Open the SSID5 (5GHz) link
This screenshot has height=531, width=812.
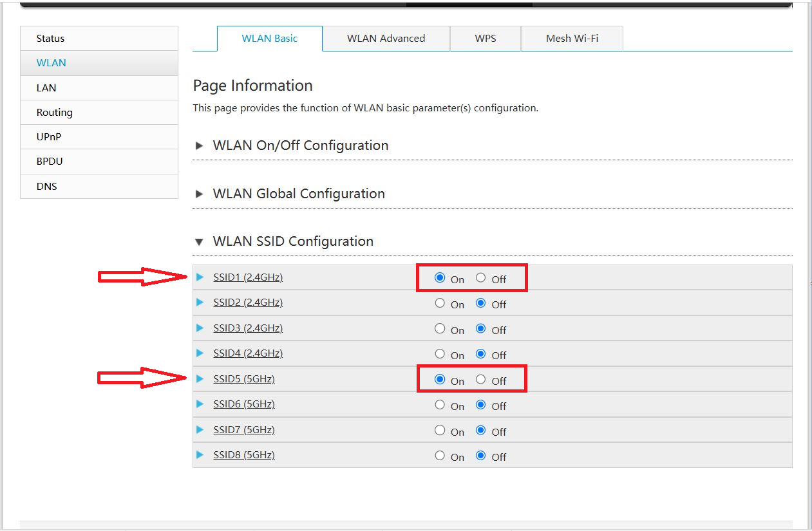point(243,379)
